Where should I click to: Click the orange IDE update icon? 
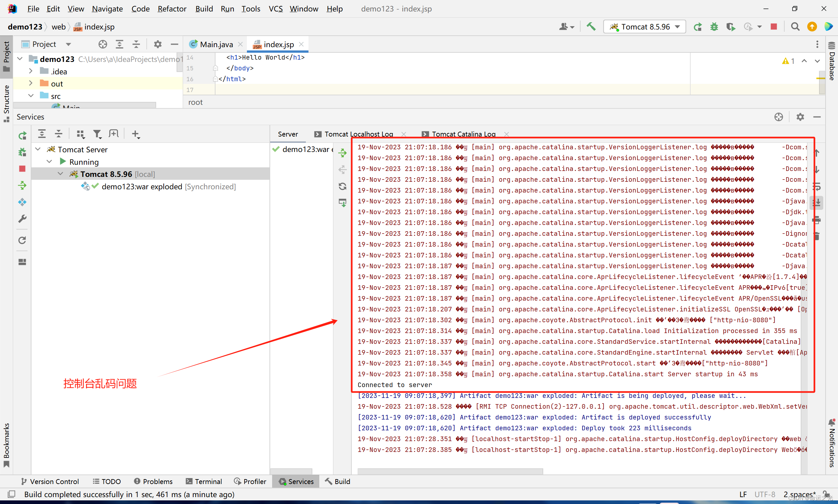(x=812, y=27)
